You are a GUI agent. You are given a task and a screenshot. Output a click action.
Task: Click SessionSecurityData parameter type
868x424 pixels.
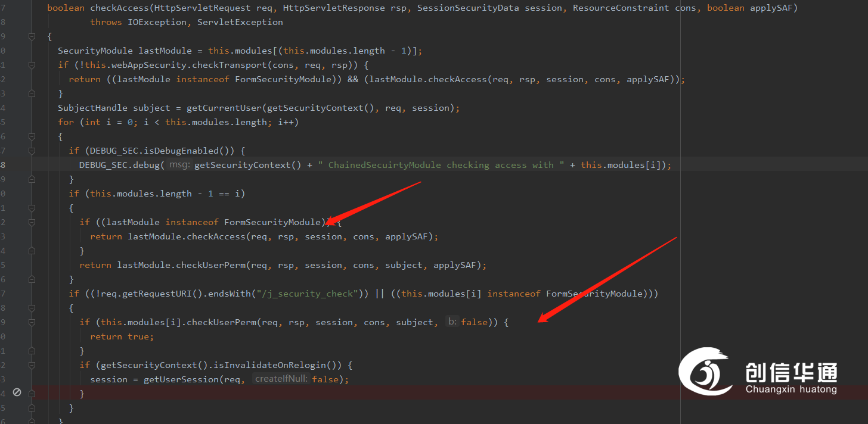(468, 8)
